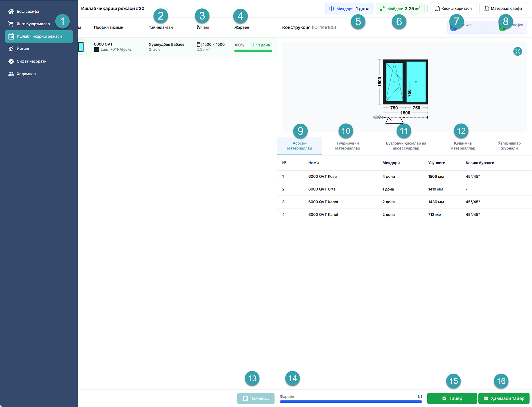Click the Ходимлар people icon
532x407 pixels.
pyautogui.click(x=11, y=74)
